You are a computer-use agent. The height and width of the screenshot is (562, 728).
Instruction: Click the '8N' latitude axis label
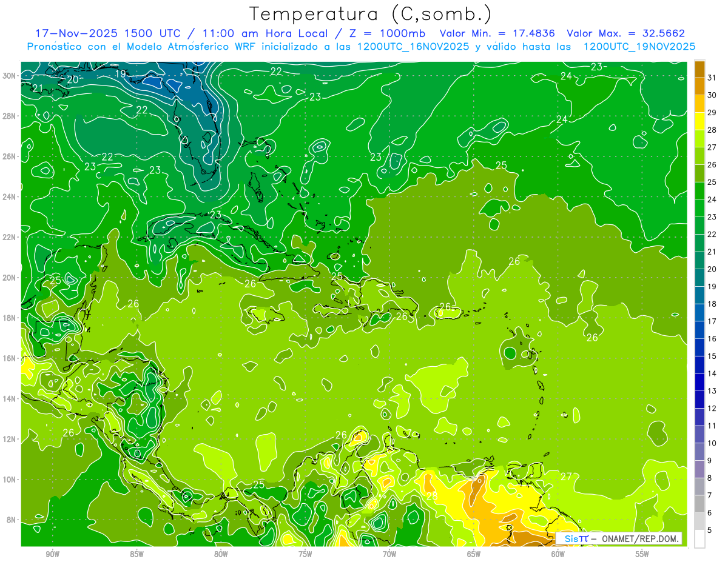(12, 520)
